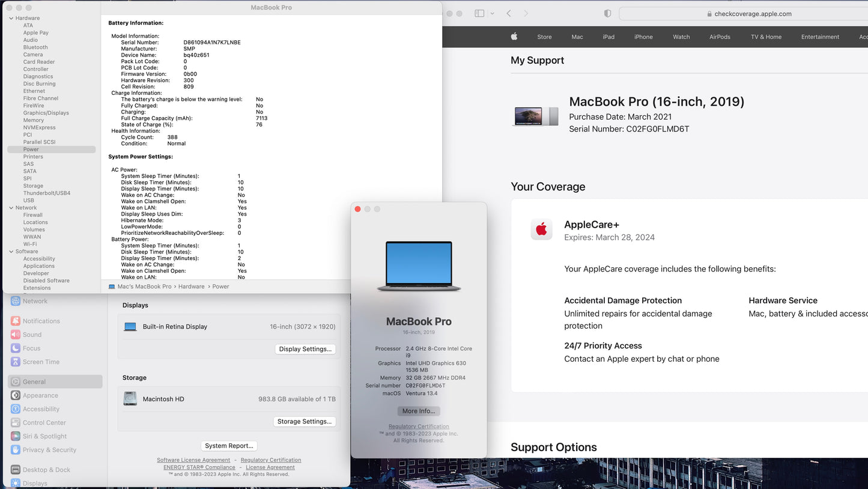Open the Software License Agreement link
The width and height of the screenshot is (868, 489).
tap(193, 460)
